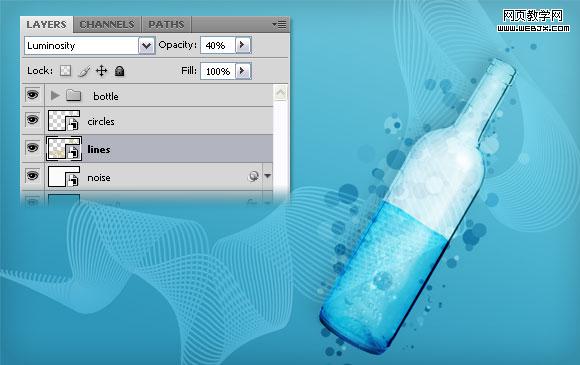Click the Fill 100% input field
The height and width of the screenshot is (365, 580).
click(218, 71)
